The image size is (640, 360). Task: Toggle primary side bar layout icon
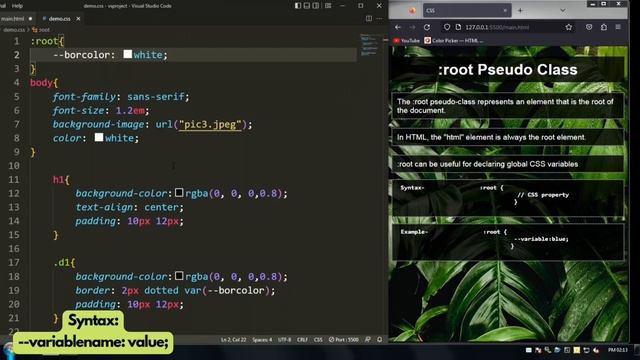coord(298,6)
